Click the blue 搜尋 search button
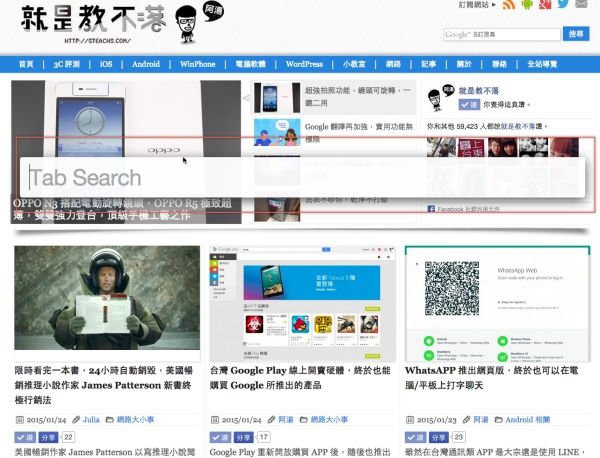The width and height of the screenshot is (600, 458). pos(576,34)
